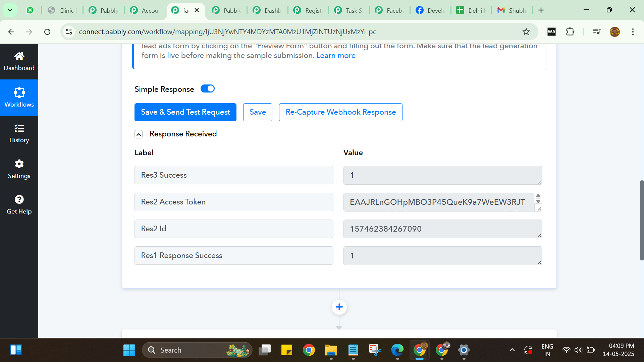Switch to the Task Scheduler tab
644x362 pixels.
348,10
